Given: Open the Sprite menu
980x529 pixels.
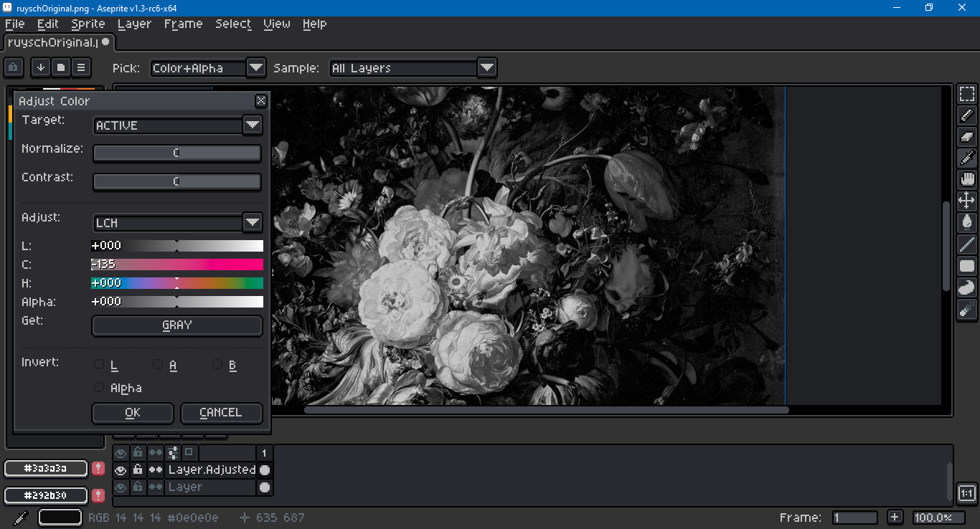Looking at the screenshot, I should pyautogui.click(x=88, y=24).
